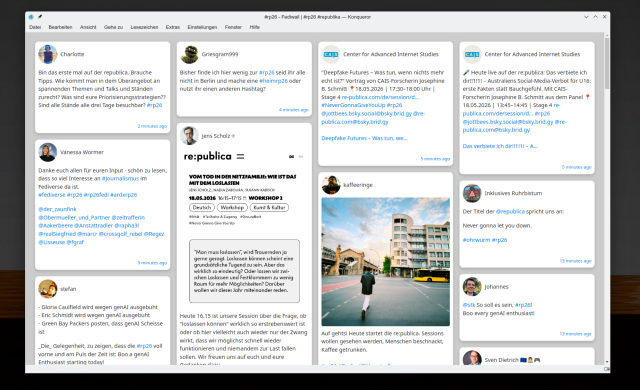Screen dimensions: 640x390
Task: Click Inklusives Ruhrbistum's avatar
Action: coord(472,193)
